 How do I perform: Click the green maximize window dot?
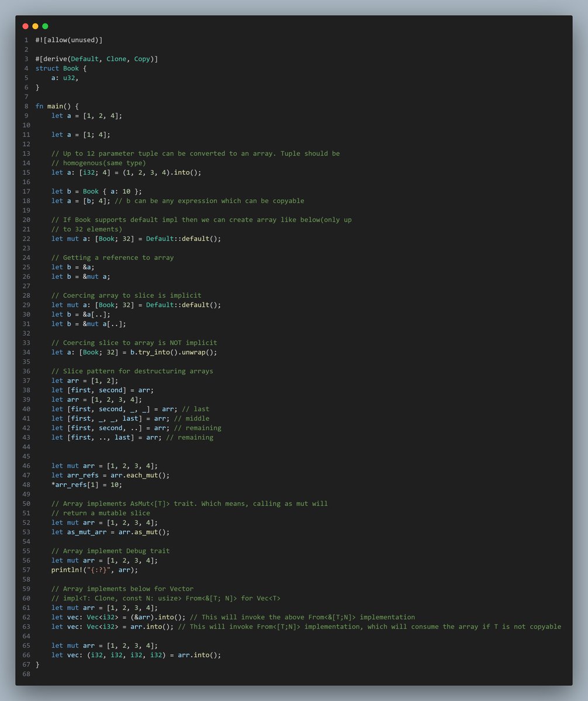coord(45,26)
